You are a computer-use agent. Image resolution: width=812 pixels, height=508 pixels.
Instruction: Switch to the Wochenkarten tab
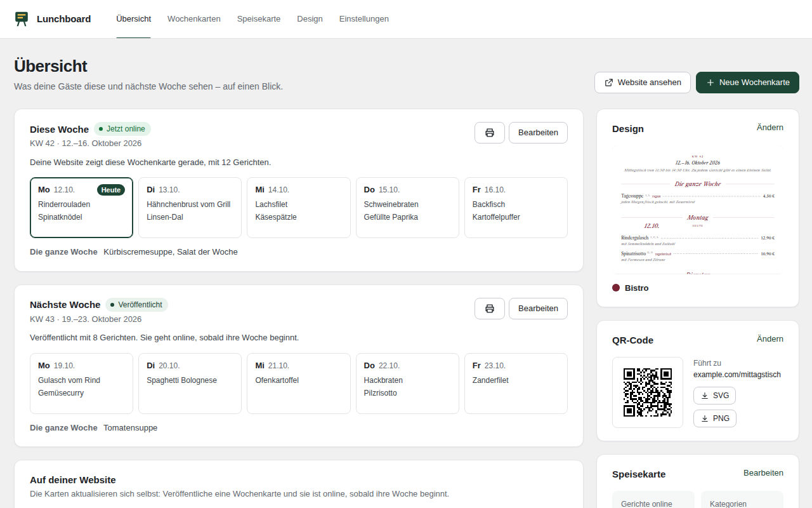(194, 19)
